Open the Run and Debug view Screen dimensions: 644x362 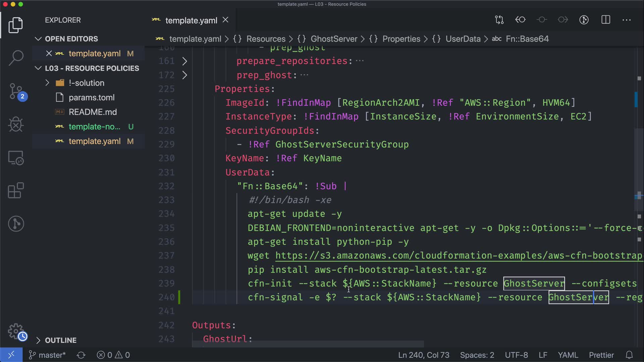pos(16,124)
